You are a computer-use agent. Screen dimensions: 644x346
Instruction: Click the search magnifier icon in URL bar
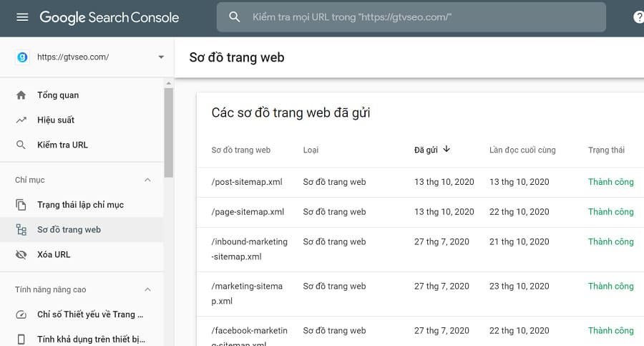coord(235,17)
